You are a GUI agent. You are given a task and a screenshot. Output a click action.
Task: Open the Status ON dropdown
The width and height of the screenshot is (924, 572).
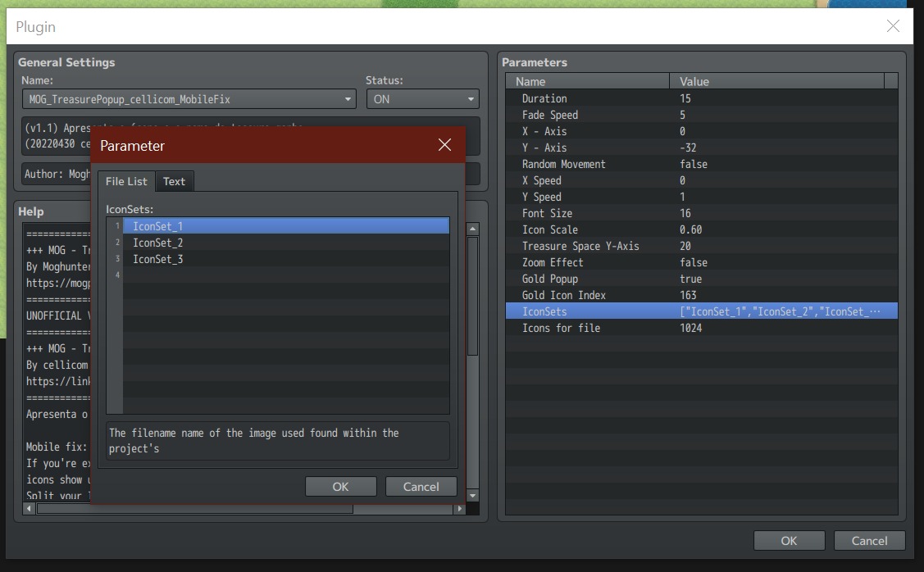422,99
